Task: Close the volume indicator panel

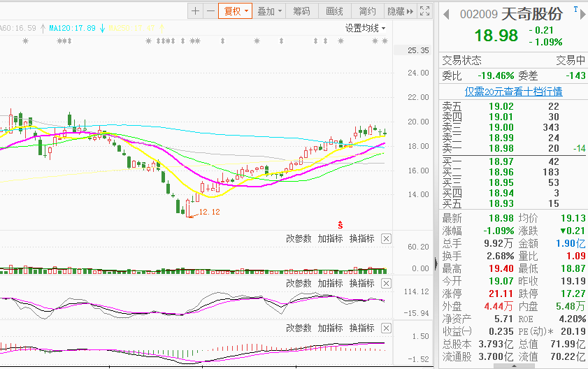Action: 387,238
